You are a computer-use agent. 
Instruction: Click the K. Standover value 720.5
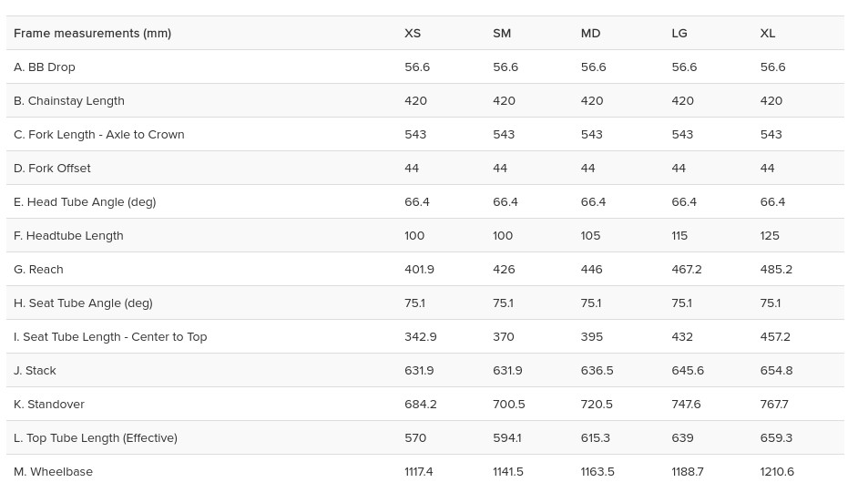pyautogui.click(x=597, y=405)
